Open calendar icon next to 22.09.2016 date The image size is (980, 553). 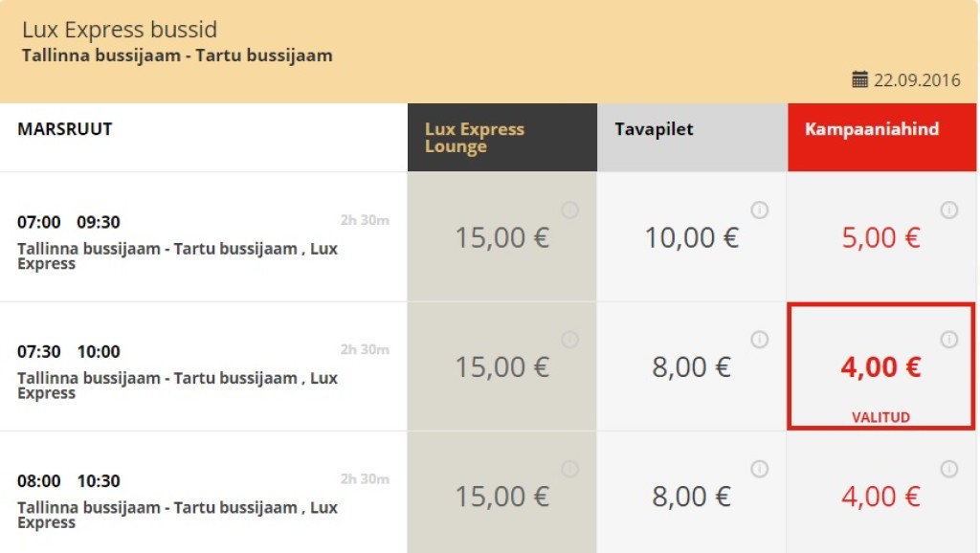[x=859, y=79]
